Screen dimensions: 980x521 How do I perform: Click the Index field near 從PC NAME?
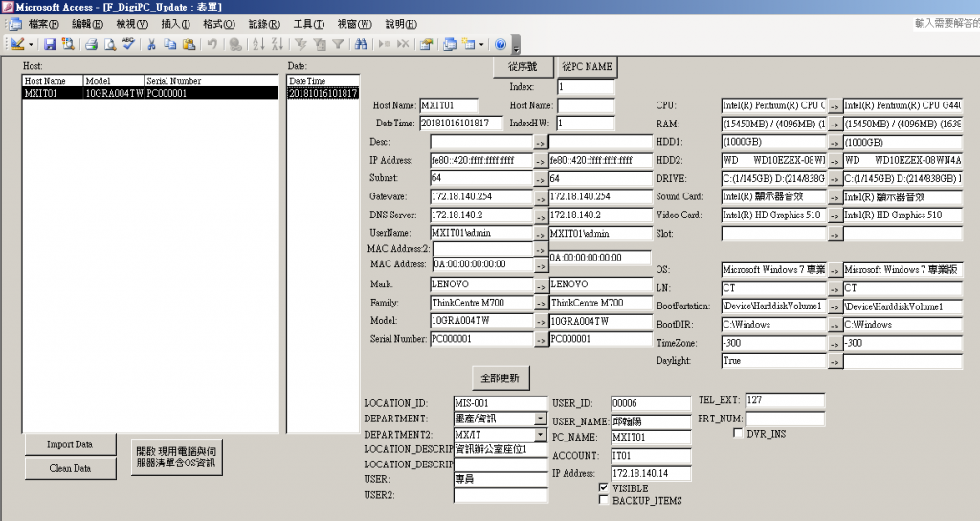pyautogui.click(x=587, y=87)
